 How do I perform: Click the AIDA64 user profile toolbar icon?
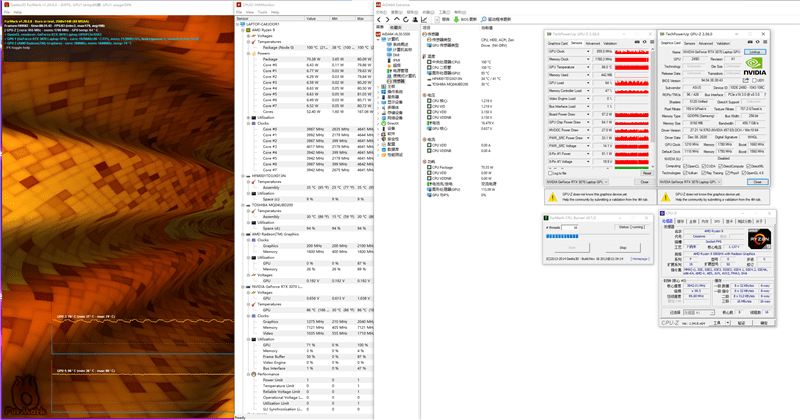tap(415, 19)
